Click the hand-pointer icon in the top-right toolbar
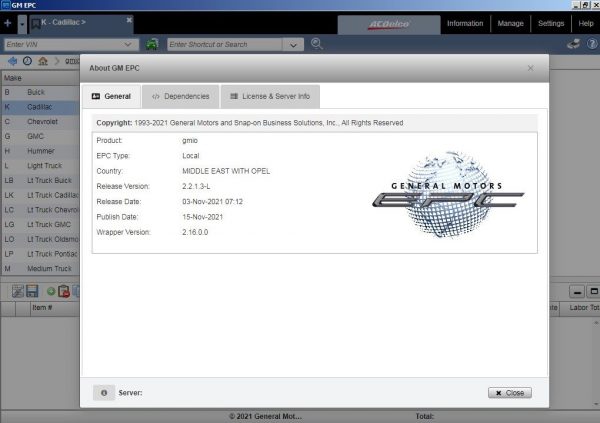The height and width of the screenshot is (423, 600). point(573,44)
